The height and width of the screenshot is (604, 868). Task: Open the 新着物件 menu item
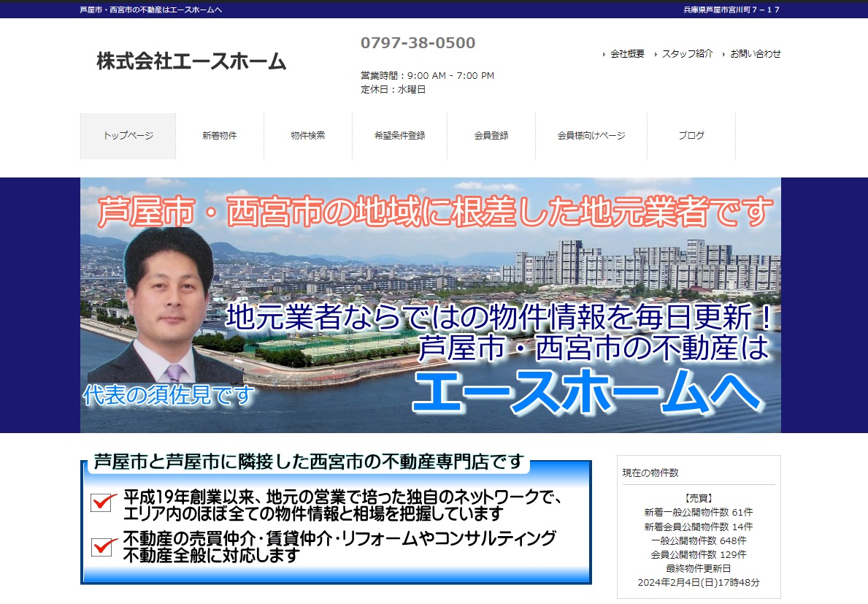coord(220,136)
